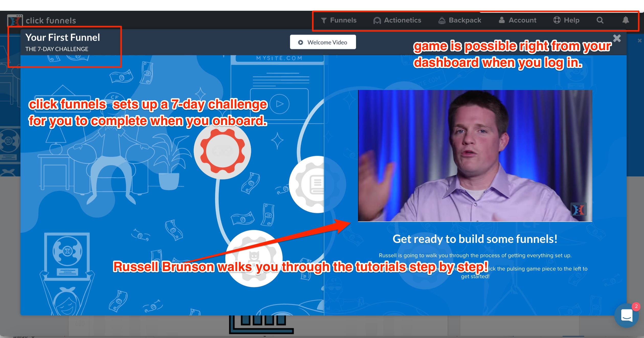Click the search magnifier icon

[x=600, y=20]
